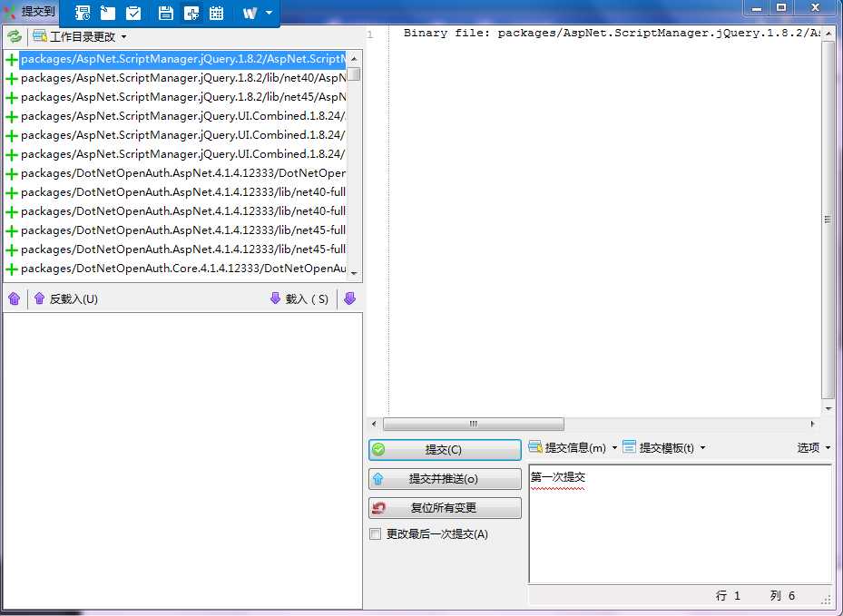
Task: Toggle the 更改最后一次提交(A) amend checkbox
Action: (x=376, y=534)
